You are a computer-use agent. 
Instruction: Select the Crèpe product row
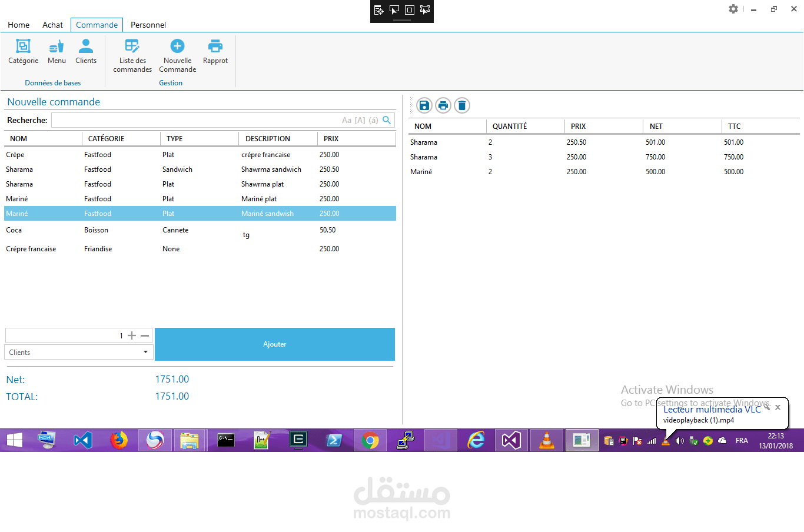(200, 155)
